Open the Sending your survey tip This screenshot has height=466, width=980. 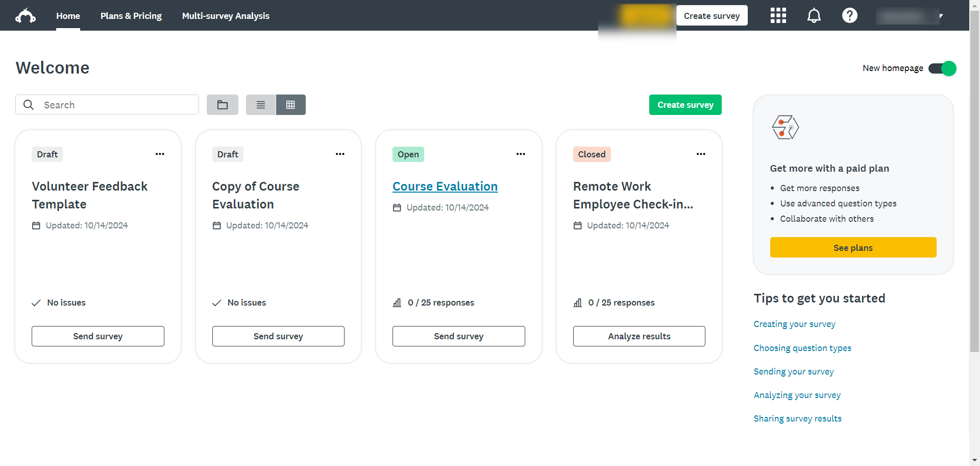pos(794,371)
